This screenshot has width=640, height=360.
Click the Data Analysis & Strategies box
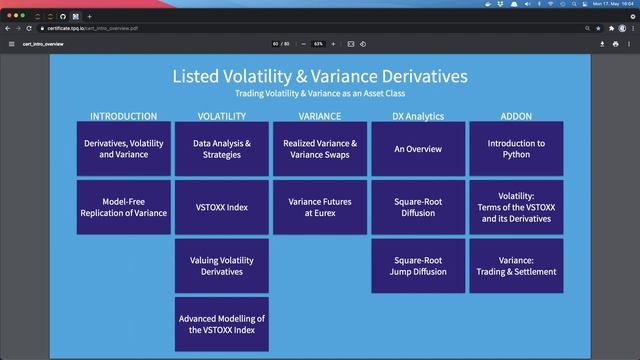click(x=222, y=149)
